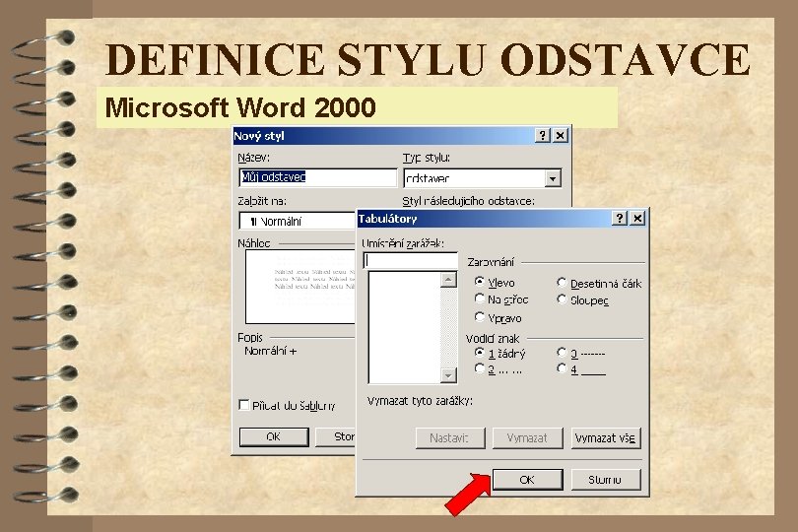
Task: Click the Náhled preview pane in Nový styl
Action: pos(300,287)
